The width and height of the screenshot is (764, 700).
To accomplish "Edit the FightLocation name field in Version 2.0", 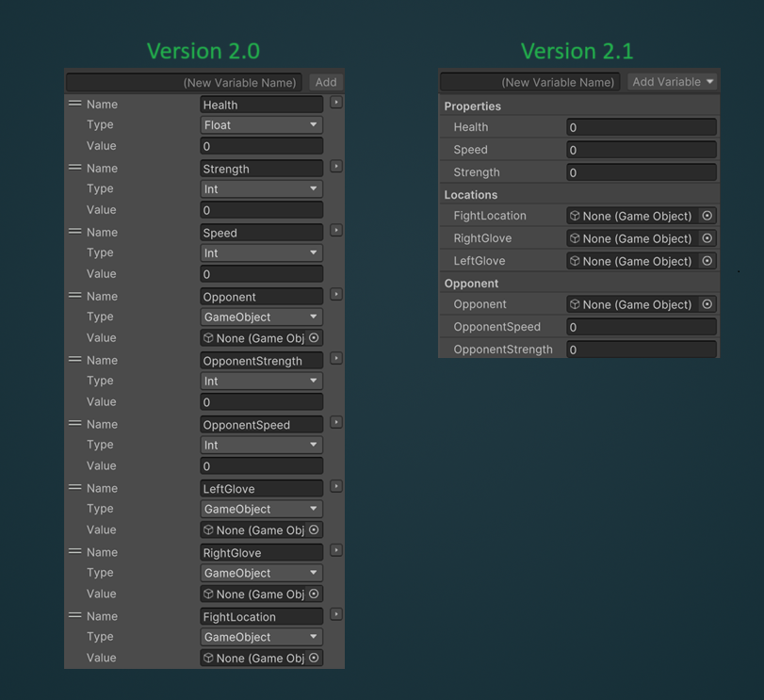I will pos(262,617).
